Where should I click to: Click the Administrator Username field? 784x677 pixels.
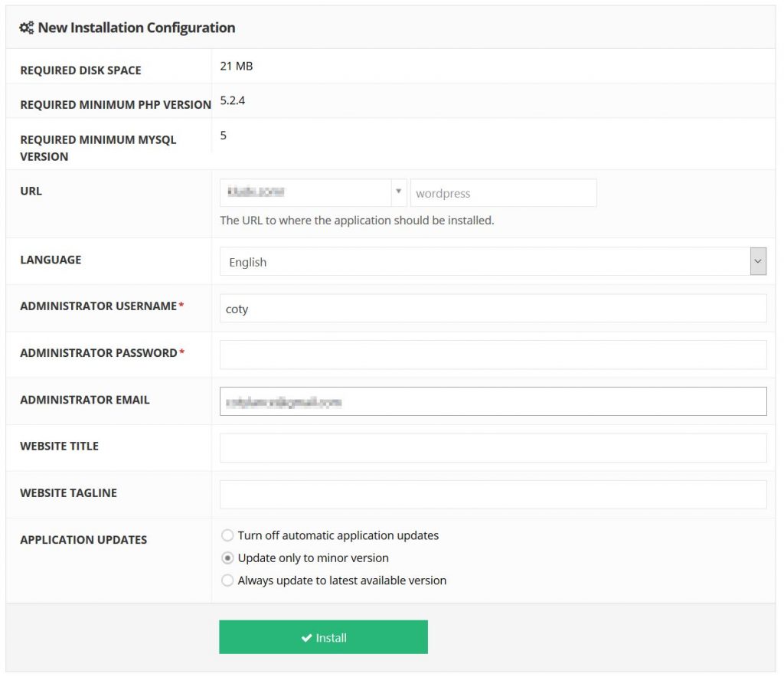point(493,309)
